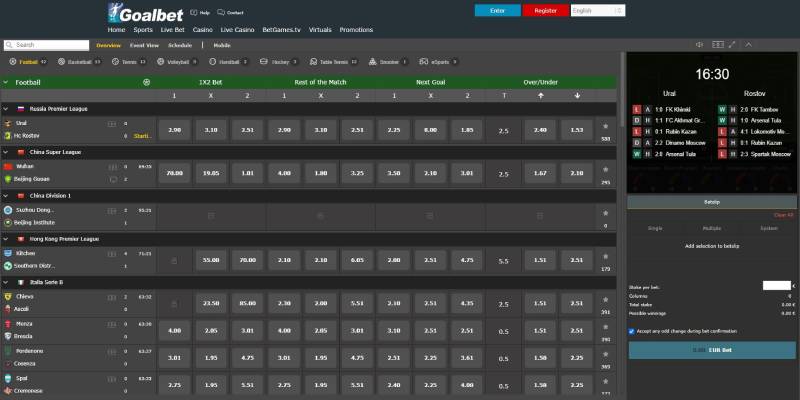Open the Live Bet menu

tap(172, 30)
